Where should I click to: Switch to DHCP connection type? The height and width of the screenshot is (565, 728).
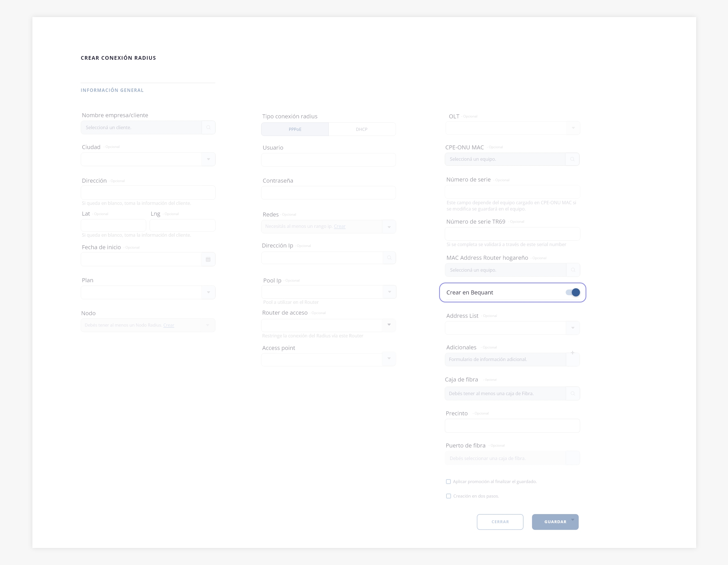pyautogui.click(x=362, y=129)
